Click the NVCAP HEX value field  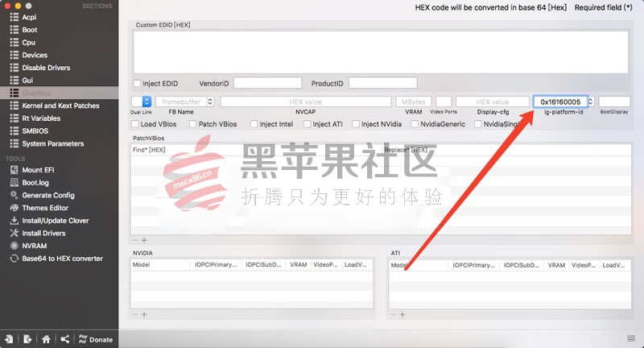(x=306, y=101)
